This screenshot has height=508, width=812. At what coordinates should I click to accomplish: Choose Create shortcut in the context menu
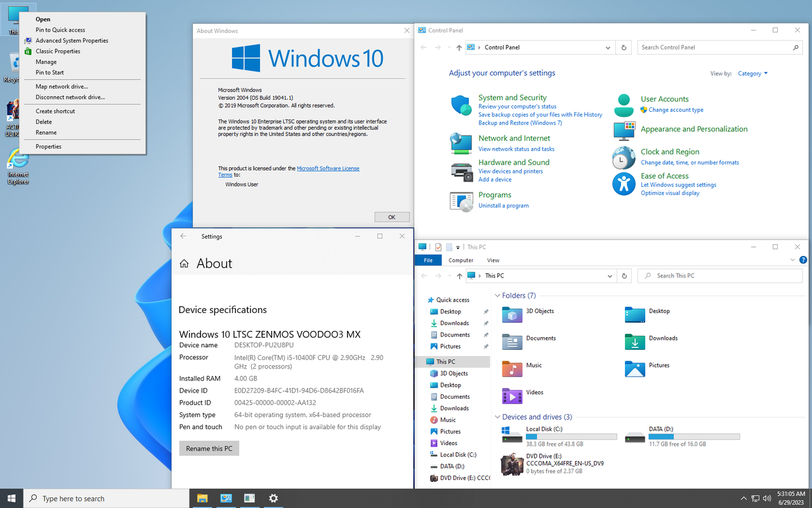click(82, 111)
